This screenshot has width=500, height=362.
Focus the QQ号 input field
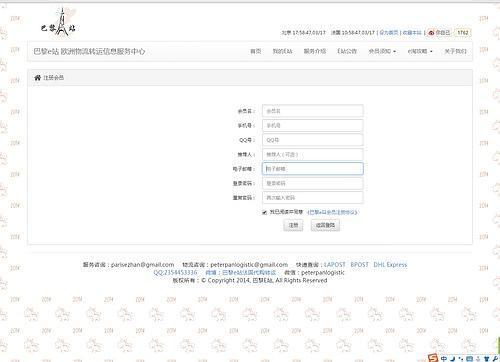[x=313, y=140]
